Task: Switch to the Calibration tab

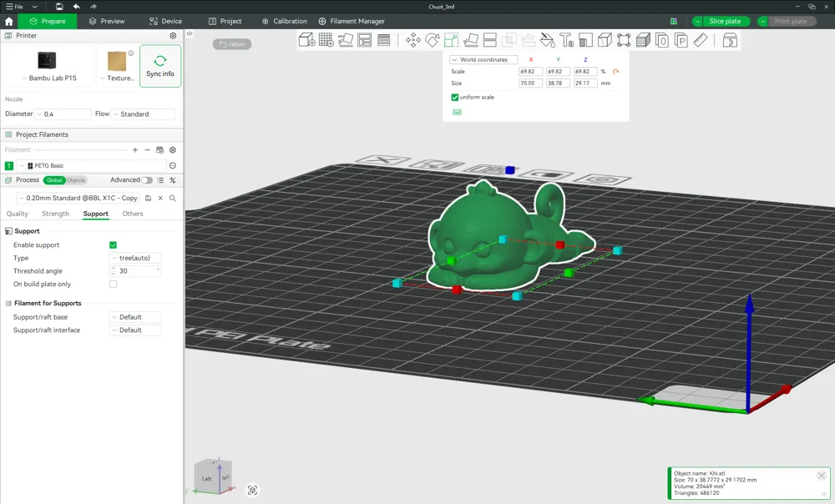Action: coord(285,22)
